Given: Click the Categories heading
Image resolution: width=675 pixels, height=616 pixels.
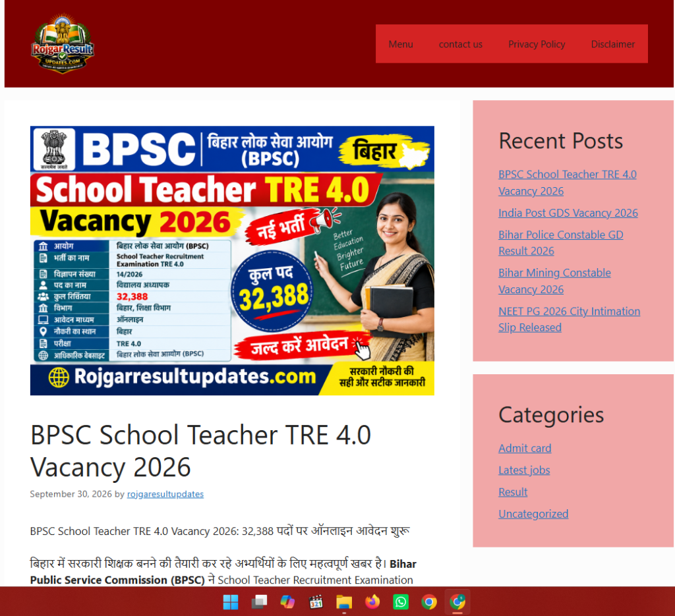Looking at the screenshot, I should pyautogui.click(x=551, y=414).
